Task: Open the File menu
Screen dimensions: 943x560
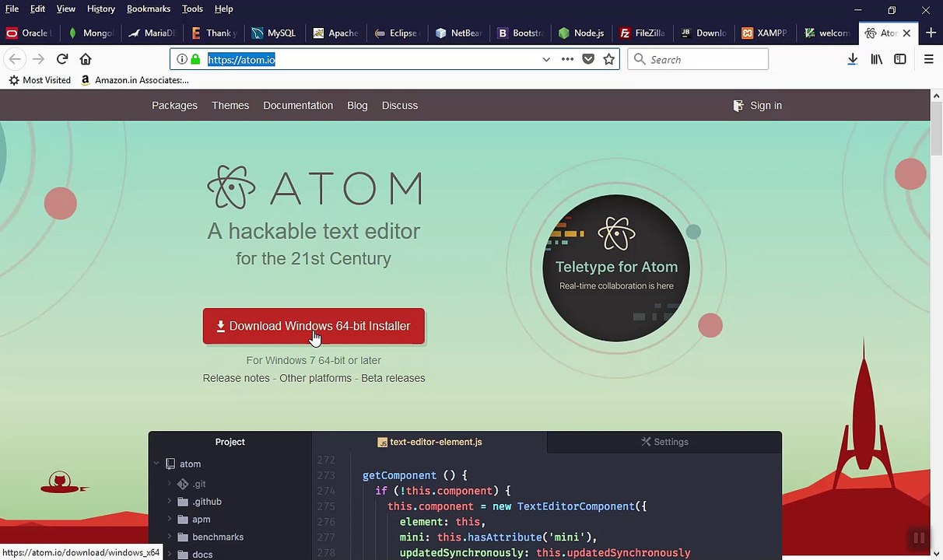Action: click(12, 9)
